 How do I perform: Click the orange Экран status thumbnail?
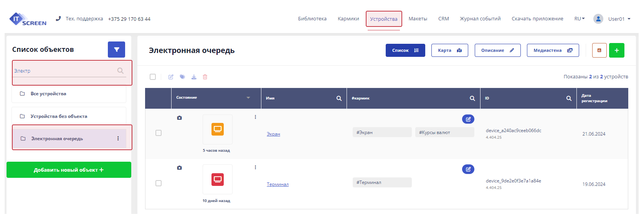click(x=218, y=129)
